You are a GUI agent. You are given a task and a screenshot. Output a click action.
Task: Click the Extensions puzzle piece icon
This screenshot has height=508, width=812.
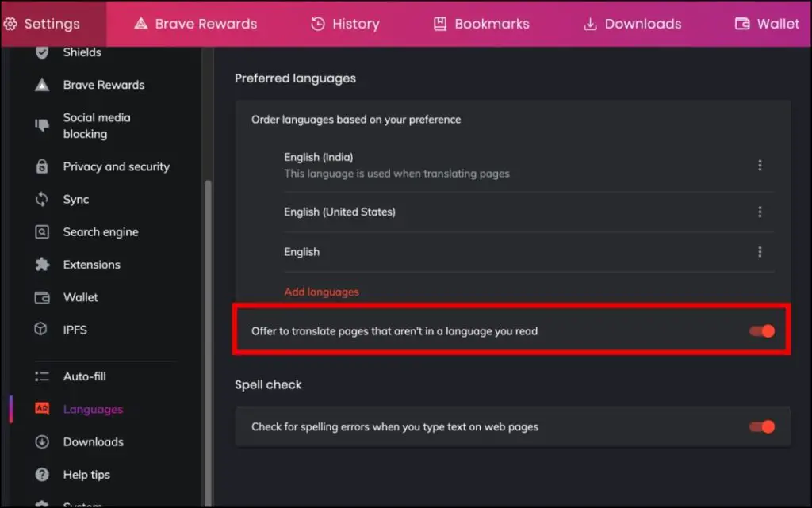tap(42, 265)
